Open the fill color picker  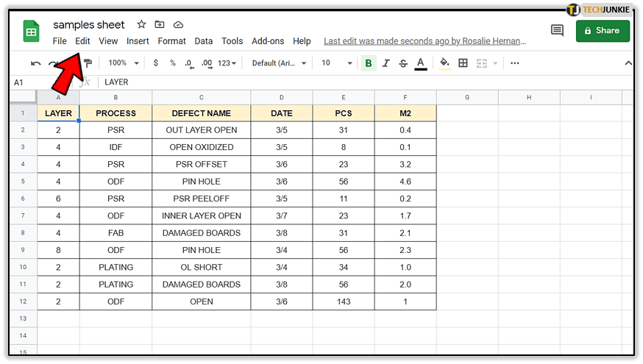[444, 63]
